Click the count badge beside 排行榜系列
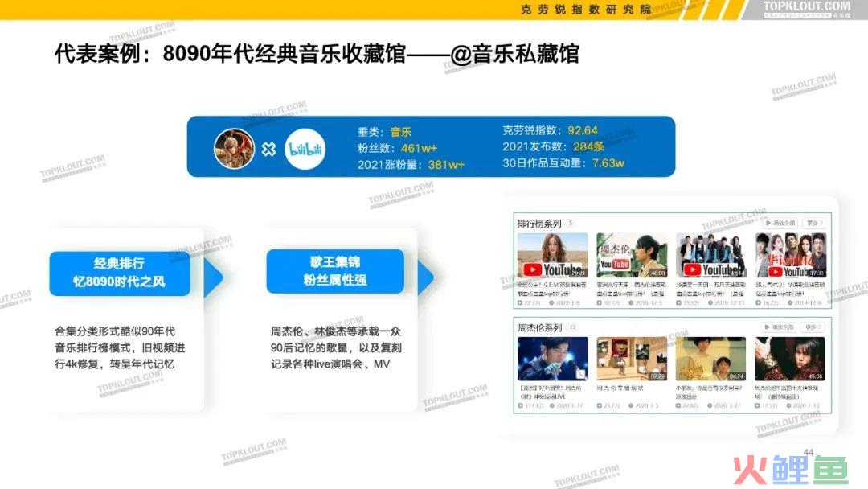The width and height of the screenshot is (868, 489). [x=570, y=223]
